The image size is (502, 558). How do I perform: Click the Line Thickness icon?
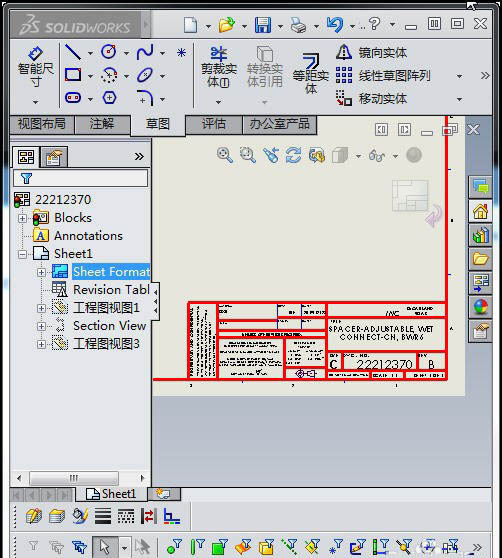(103, 516)
